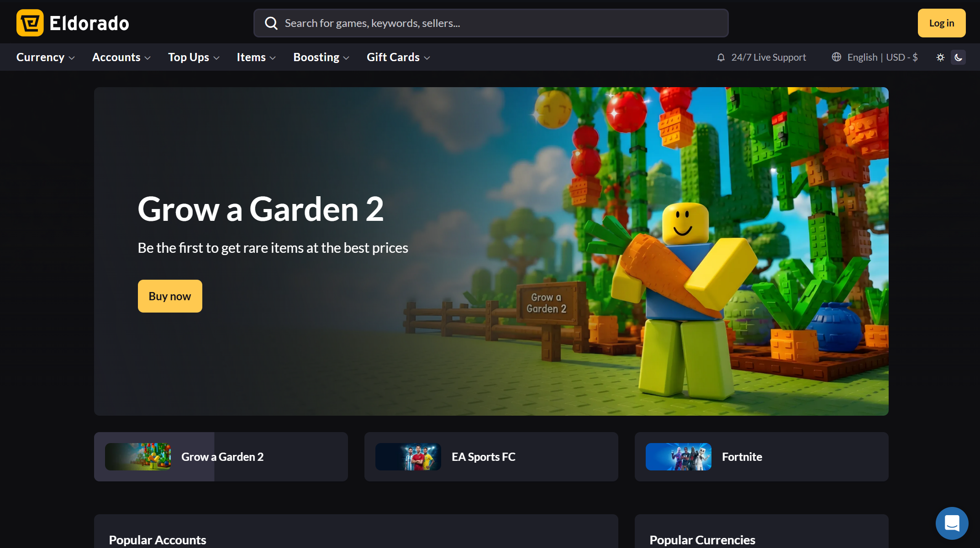Expand the Boosting menu

[321, 57]
